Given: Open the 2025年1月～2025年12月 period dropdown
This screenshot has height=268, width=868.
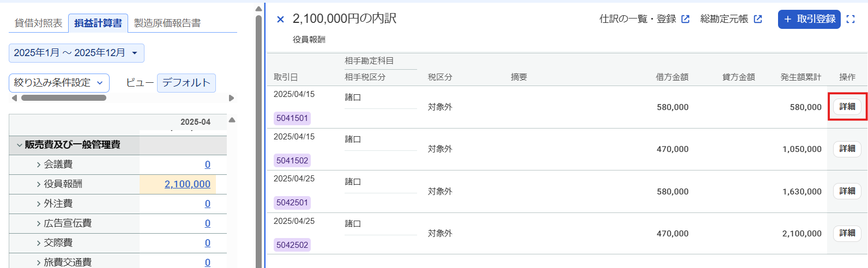Looking at the screenshot, I should [x=76, y=53].
